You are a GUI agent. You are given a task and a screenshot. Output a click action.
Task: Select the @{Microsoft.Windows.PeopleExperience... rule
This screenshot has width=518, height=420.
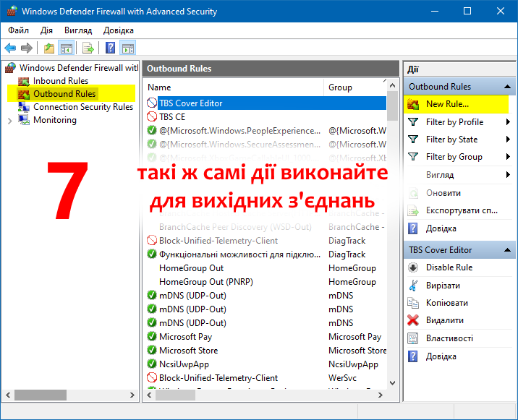[x=266, y=131]
